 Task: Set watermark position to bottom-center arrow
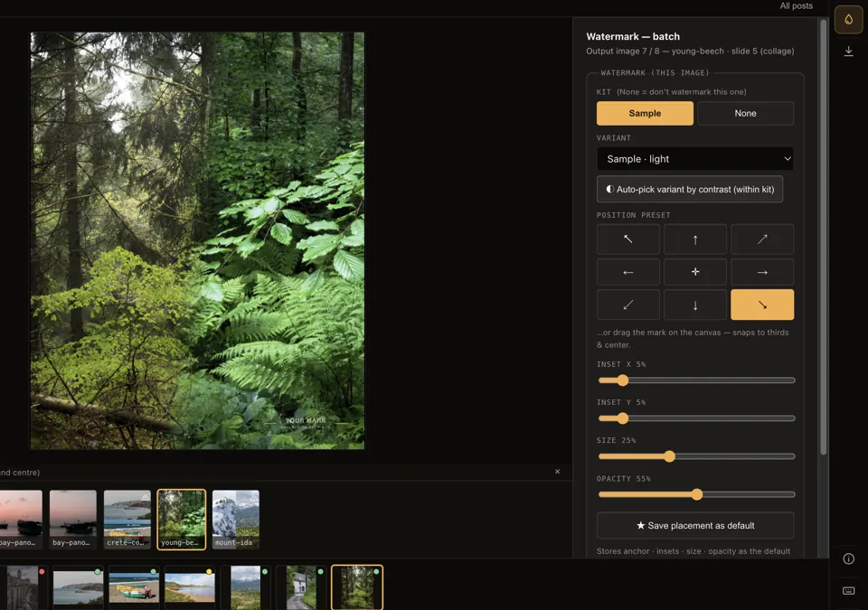694,305
